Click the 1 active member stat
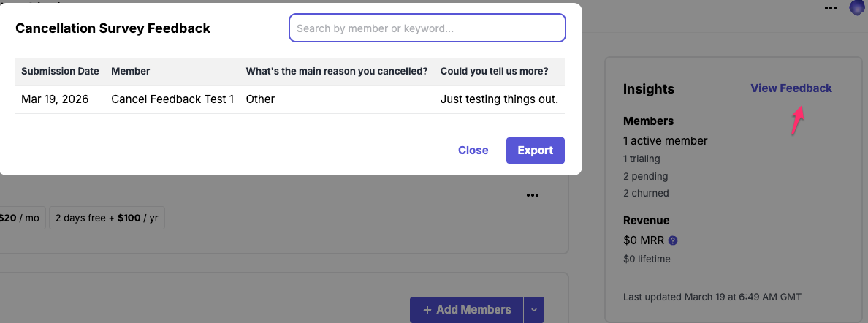The height and width of the screenshot is (323, 868). tap(665, 140)
